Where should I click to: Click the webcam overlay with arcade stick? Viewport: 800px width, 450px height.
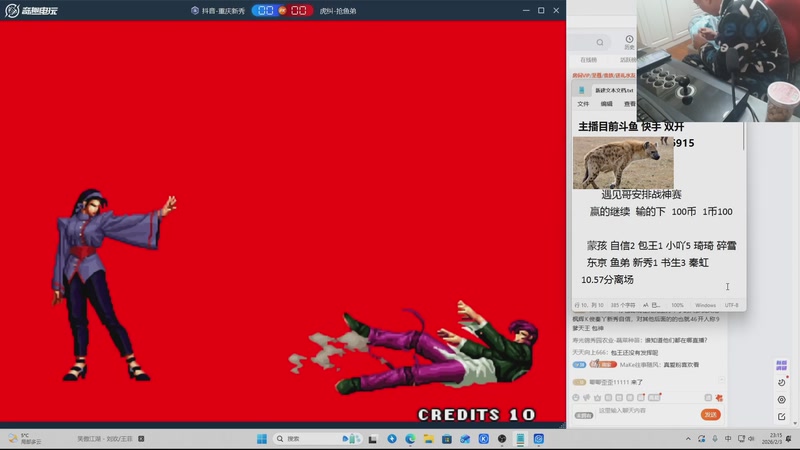(x=718, y=61)
